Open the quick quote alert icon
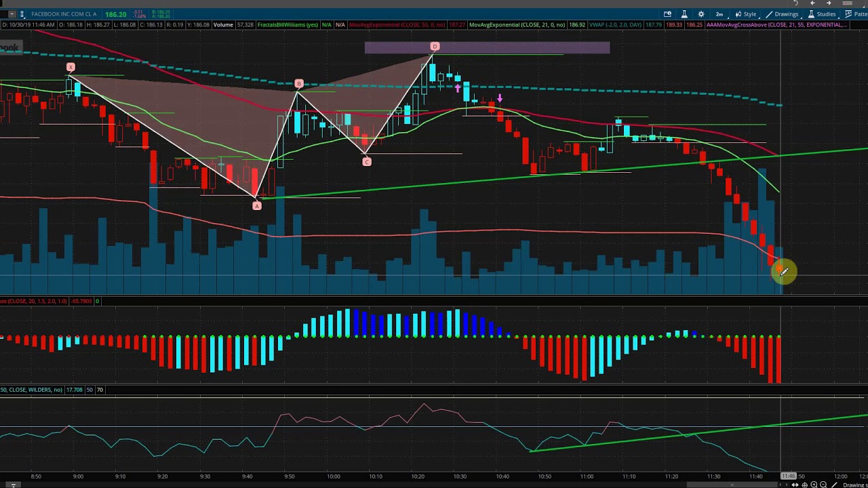Screen dimensions: 868x488 point(667,14)
